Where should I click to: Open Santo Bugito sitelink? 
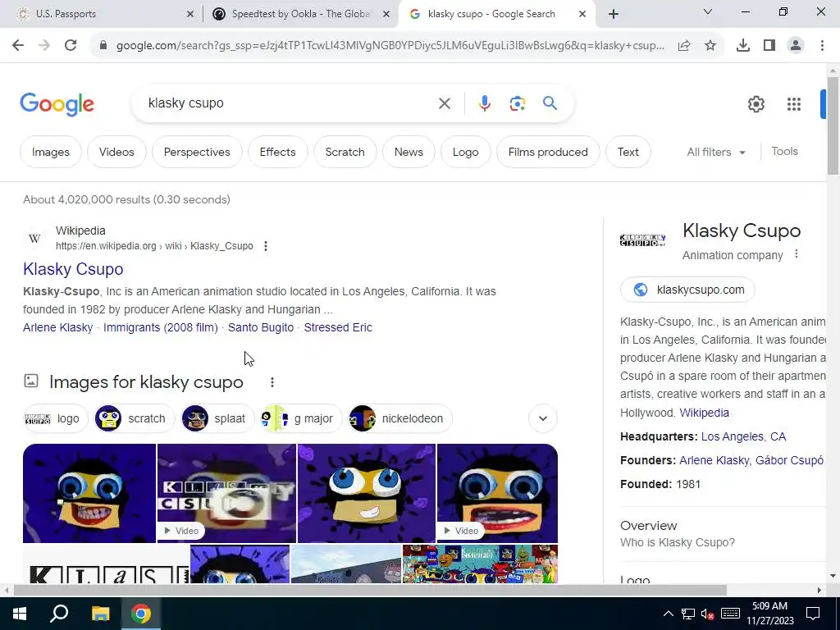(261, 327)
